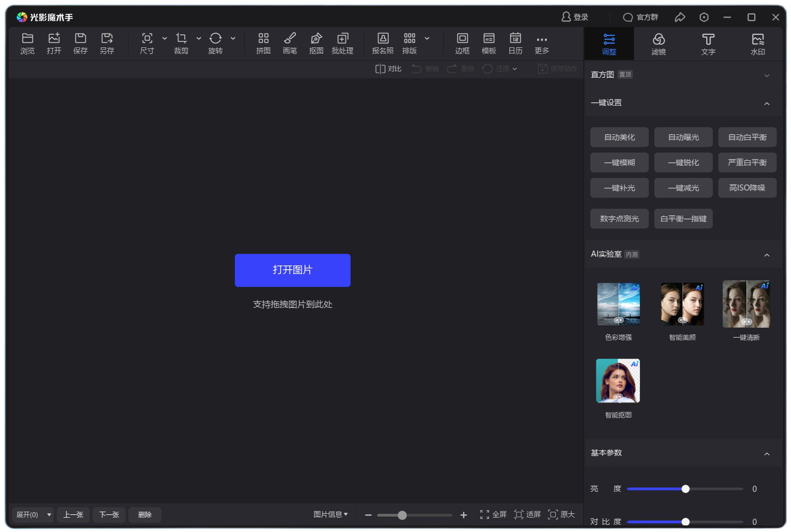Open the 还原 restore dropdown
The width and height of the screenshot is (791, 532).
(x=515, y=69)
